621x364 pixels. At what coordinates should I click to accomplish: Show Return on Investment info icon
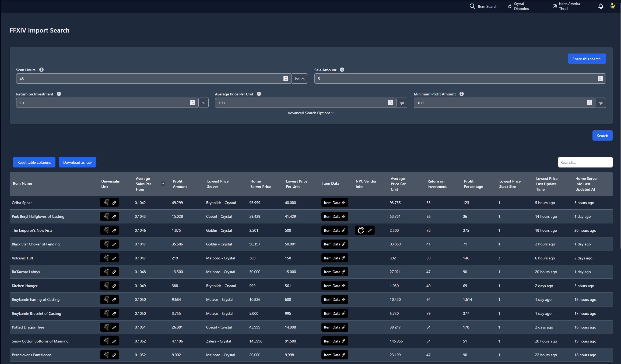pyautogui.click(x=59, y=94)
